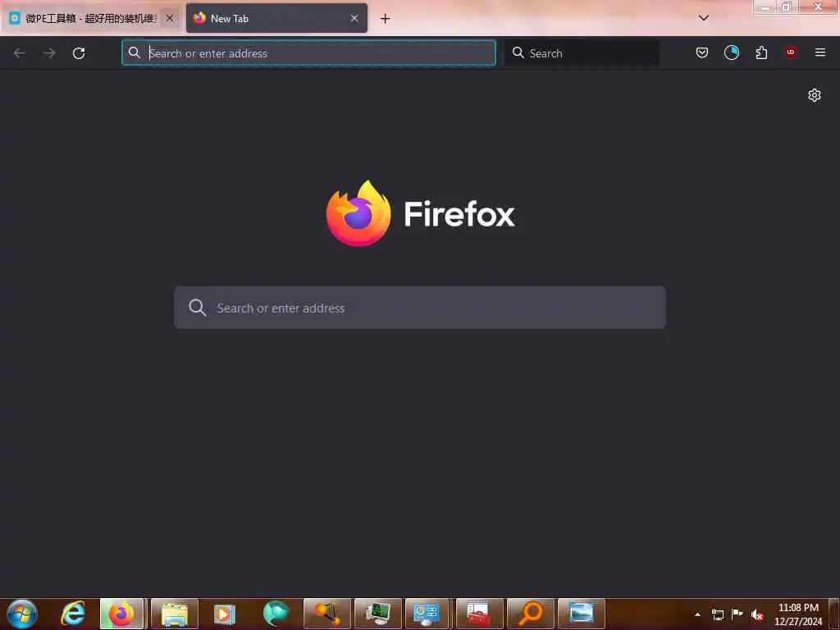Screen dimensions: 840x630
Task: Open the orange magnifier search app
Action: tap(531, 614)
